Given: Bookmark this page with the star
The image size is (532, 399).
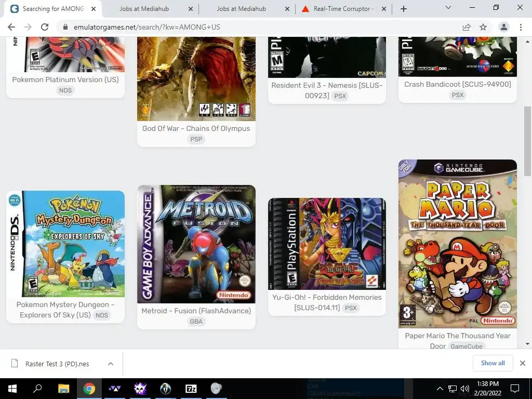Looking at the screenshot, I should [x=483, y=27].
